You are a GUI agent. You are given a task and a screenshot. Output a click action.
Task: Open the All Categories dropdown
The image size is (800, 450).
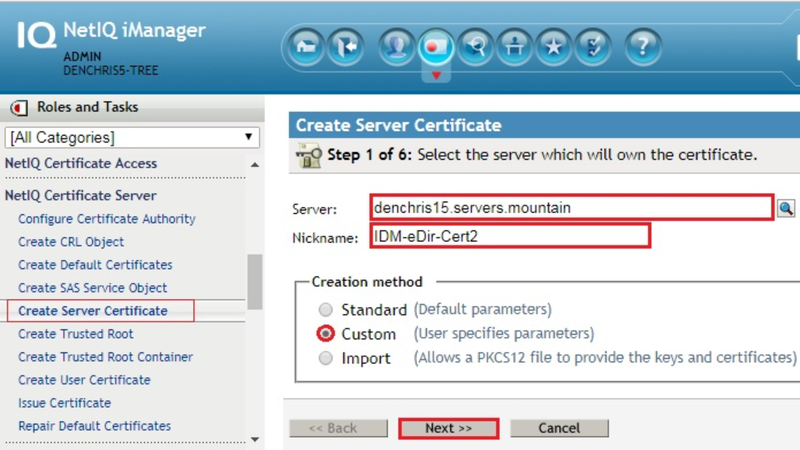tap(132, 137)
